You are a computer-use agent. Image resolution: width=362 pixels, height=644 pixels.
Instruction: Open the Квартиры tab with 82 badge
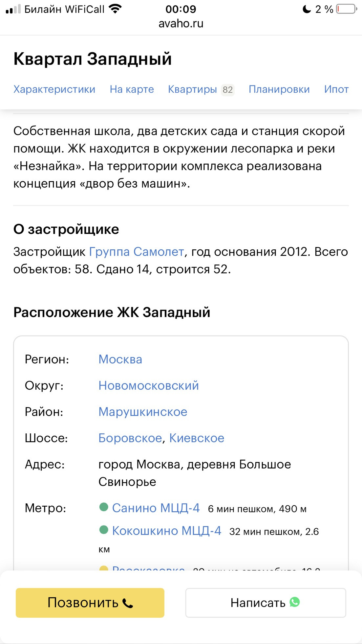click(201, 89)
